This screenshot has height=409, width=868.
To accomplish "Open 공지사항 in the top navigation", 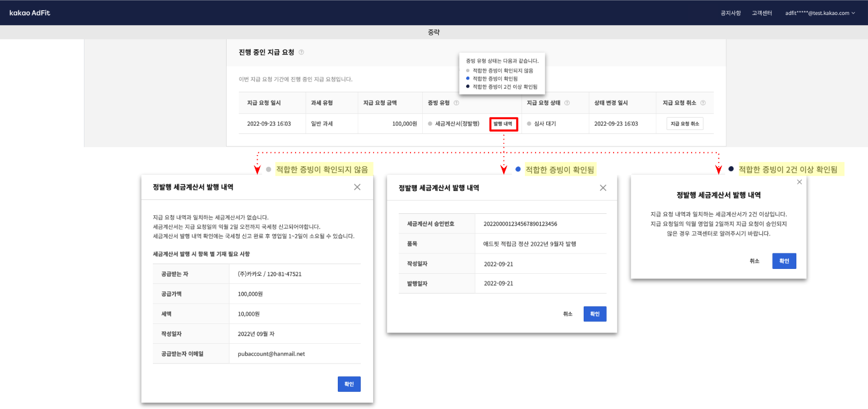I will click(x=730, y=13).
